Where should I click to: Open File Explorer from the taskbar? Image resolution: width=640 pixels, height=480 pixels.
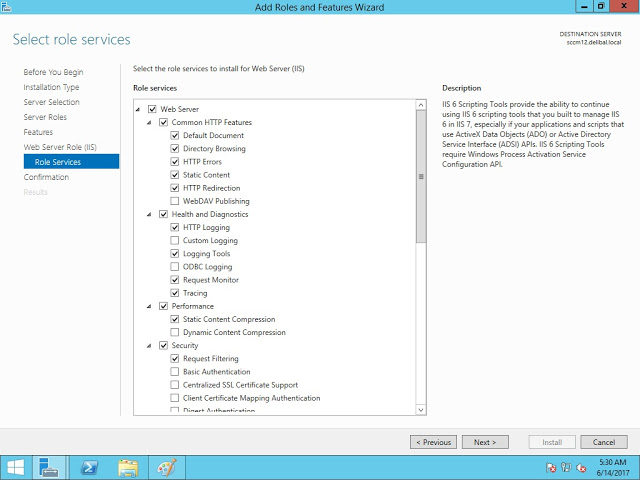(x=128, y=467)
